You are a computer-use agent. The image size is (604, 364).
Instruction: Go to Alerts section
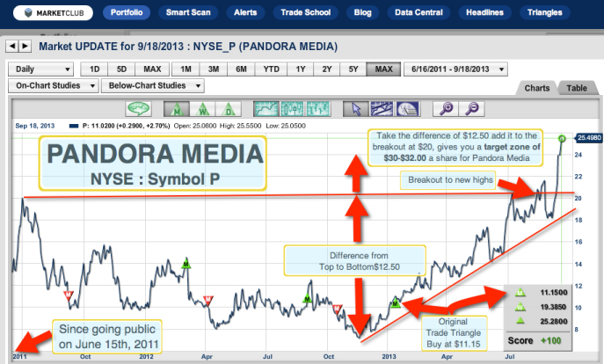(245, 12)
